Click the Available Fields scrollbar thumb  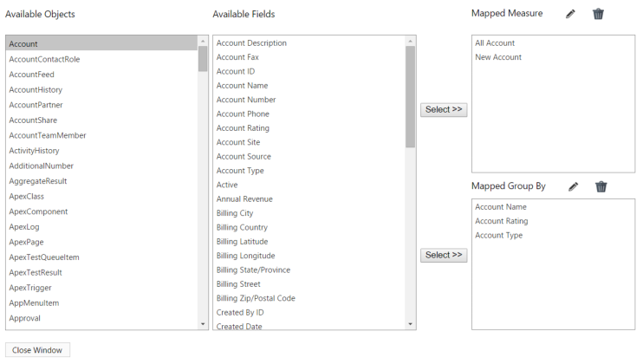(410, 96)
